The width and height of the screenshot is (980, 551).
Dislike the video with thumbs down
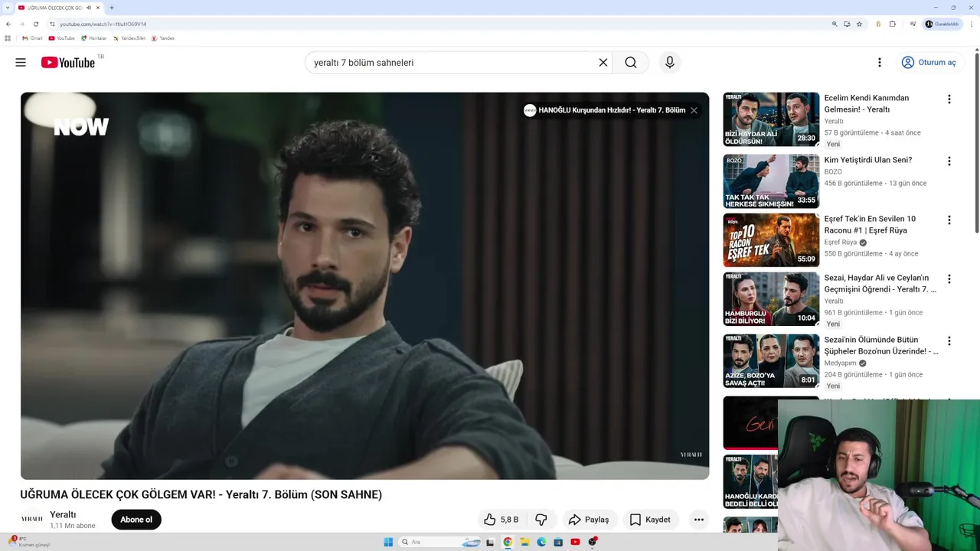pos(541,520)
